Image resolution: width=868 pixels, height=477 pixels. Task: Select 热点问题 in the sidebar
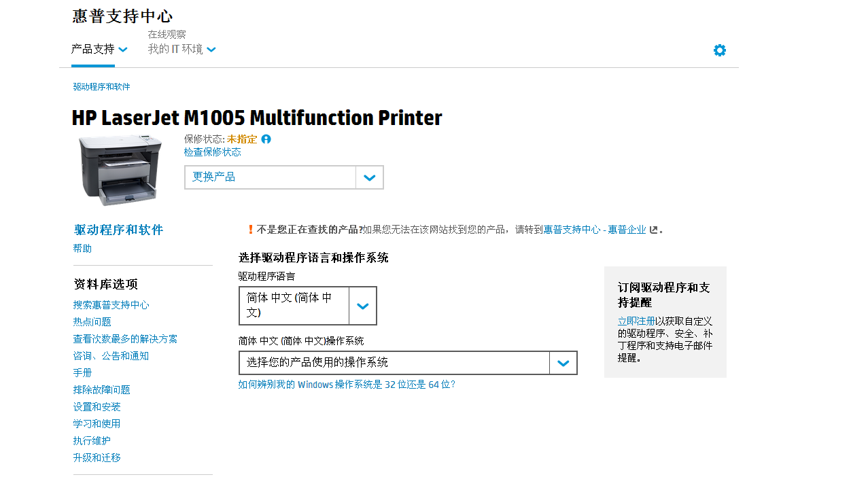point(92,322)
